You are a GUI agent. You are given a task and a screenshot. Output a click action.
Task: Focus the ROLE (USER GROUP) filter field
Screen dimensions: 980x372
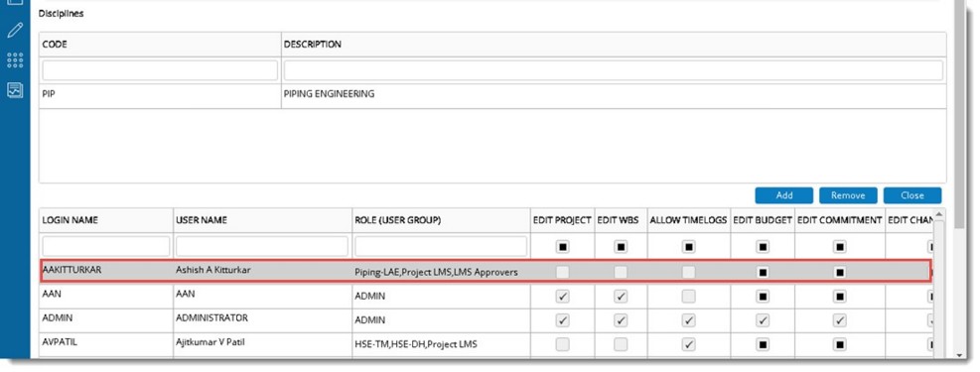pos(441,247)
